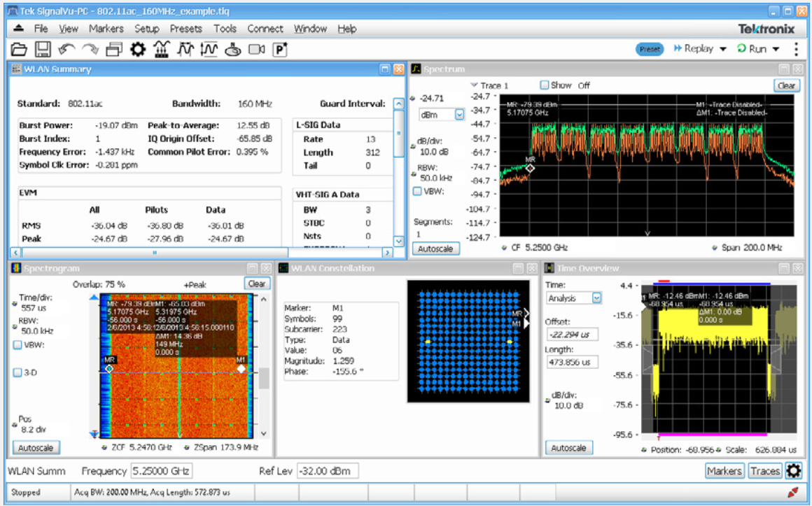Screen dimensions: 812x506
Task: Click the cascading windows displays icon
Action: click(114, 49)
